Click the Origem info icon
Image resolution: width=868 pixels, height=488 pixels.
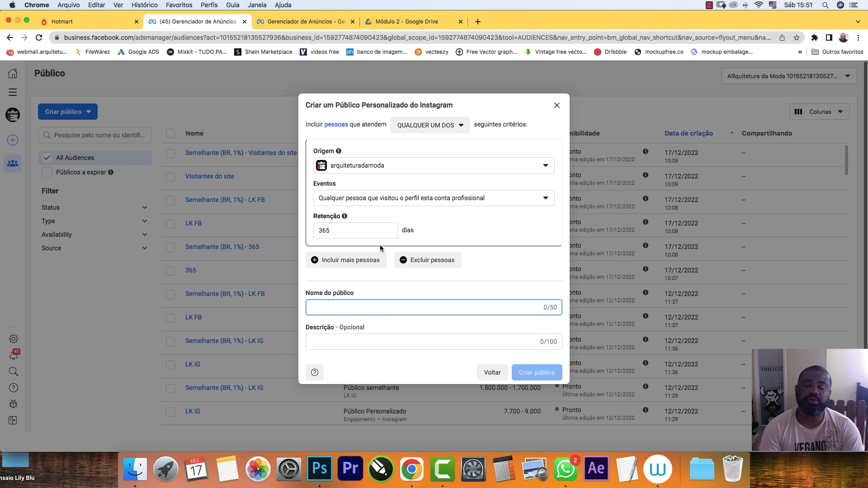(339, 151)
